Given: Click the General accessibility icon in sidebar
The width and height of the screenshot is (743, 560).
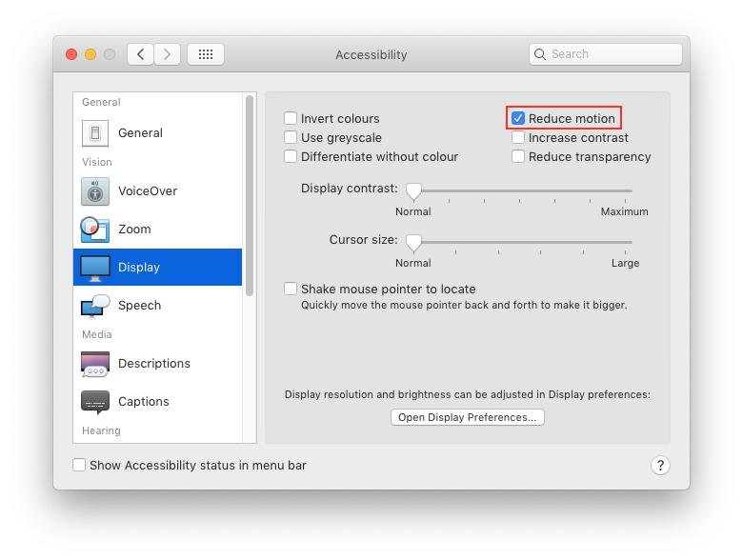Looking at the screenshot, I should pyautogui.click(x=95, y=133).
